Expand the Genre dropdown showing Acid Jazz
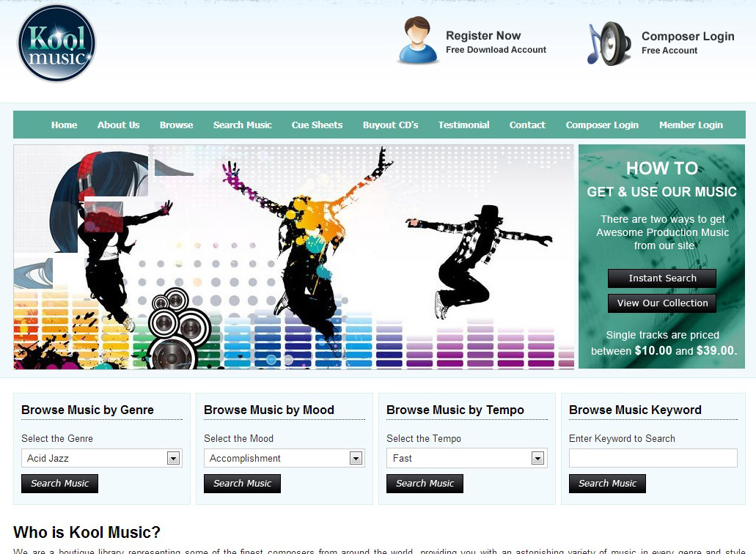 (x=102, y=458)
